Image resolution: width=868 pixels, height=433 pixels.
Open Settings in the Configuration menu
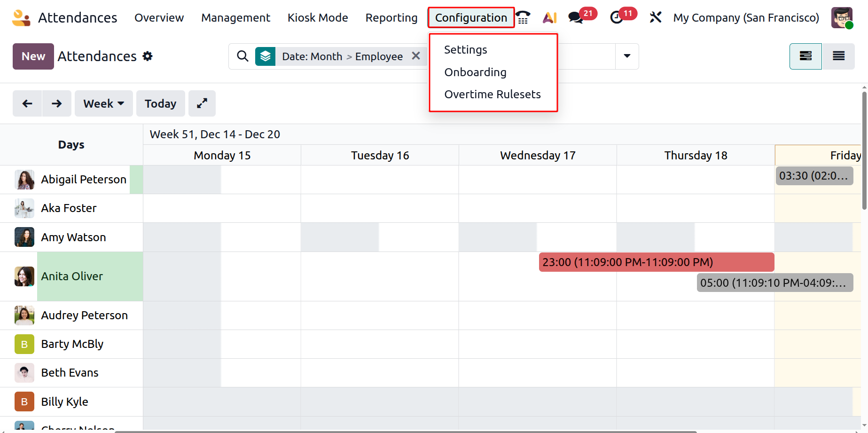tap(466, 50)
